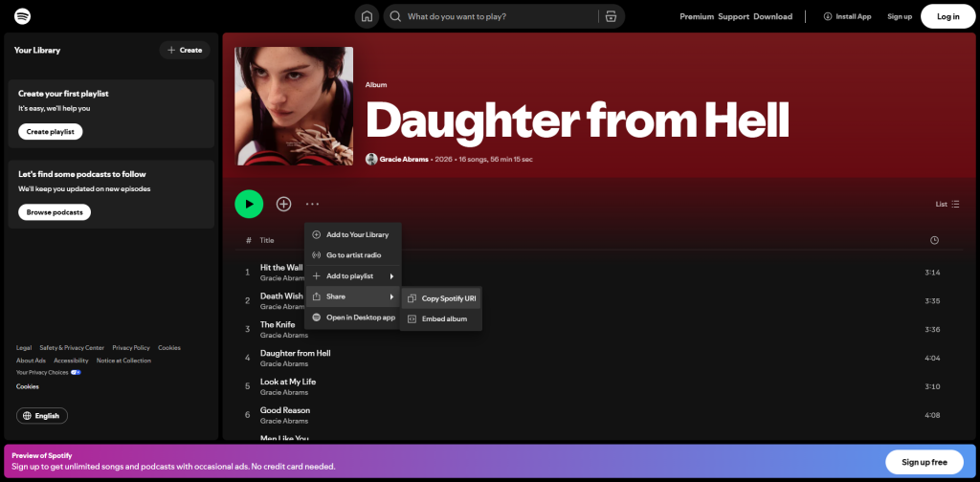
Task: Click the Title column header
Action: coord(267,240)
